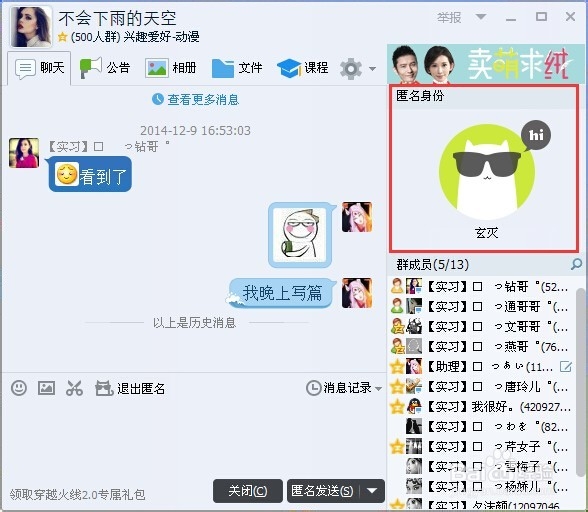Open the 消息记录 message history
This screenshot has height=512, width=588.
[339, 388]
